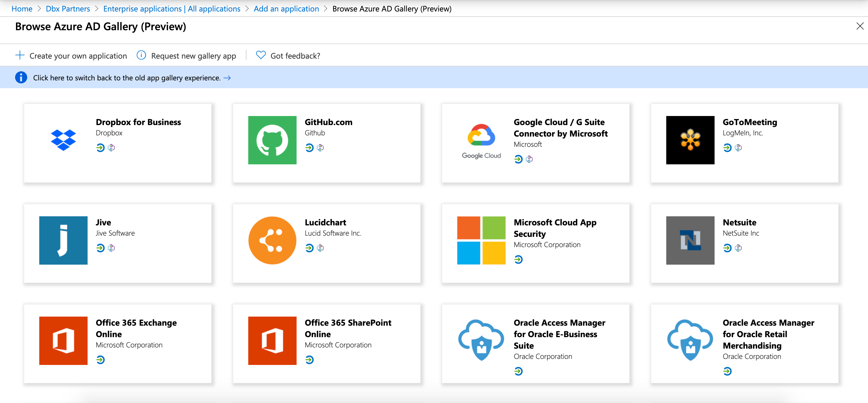Click the Microsoft four-color squares logo
868x403 pixels.
click(x=481, y=240)
